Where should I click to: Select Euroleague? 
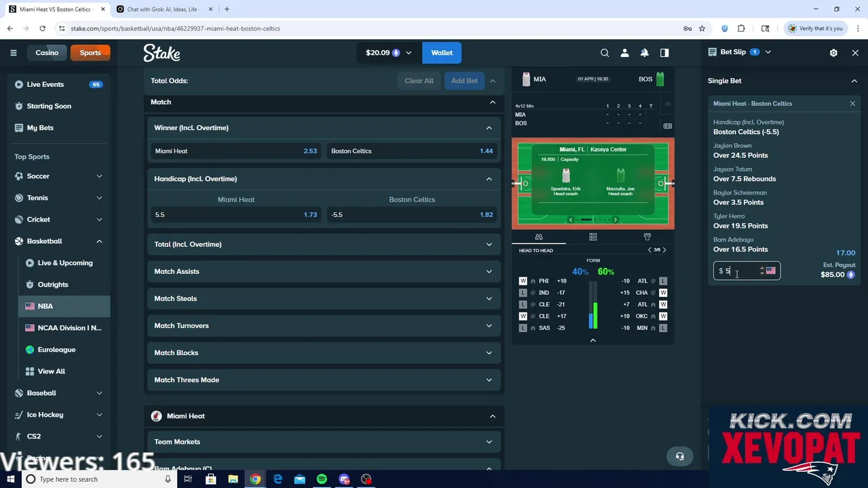pos(64,350)
